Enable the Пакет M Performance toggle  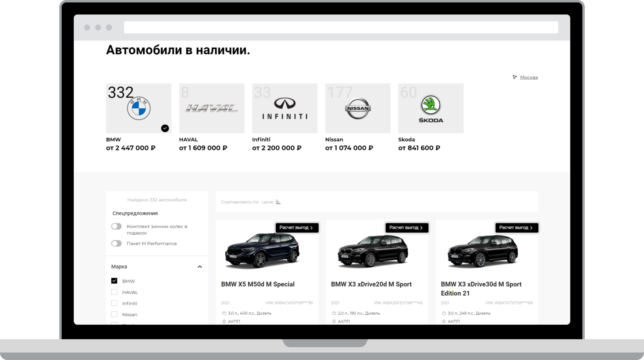click(x=117, y=243)
